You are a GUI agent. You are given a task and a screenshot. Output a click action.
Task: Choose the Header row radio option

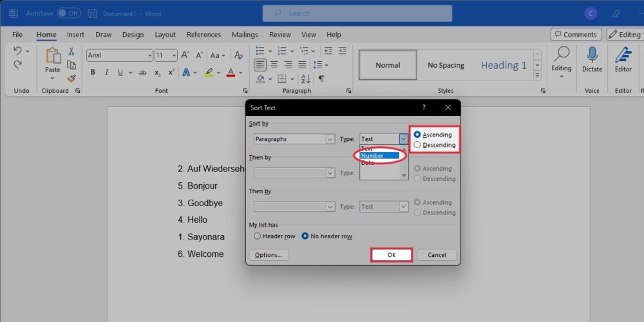(258, 236)
